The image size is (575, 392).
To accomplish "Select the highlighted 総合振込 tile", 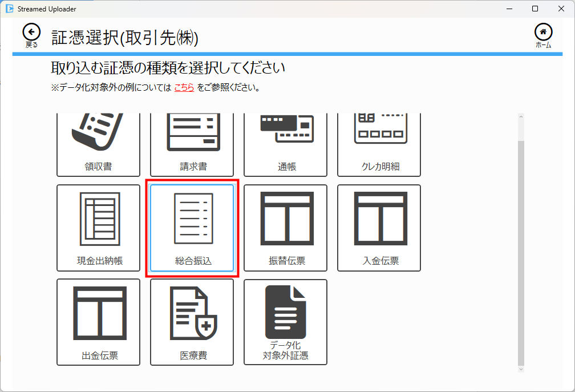I will (x=192, y=228).
